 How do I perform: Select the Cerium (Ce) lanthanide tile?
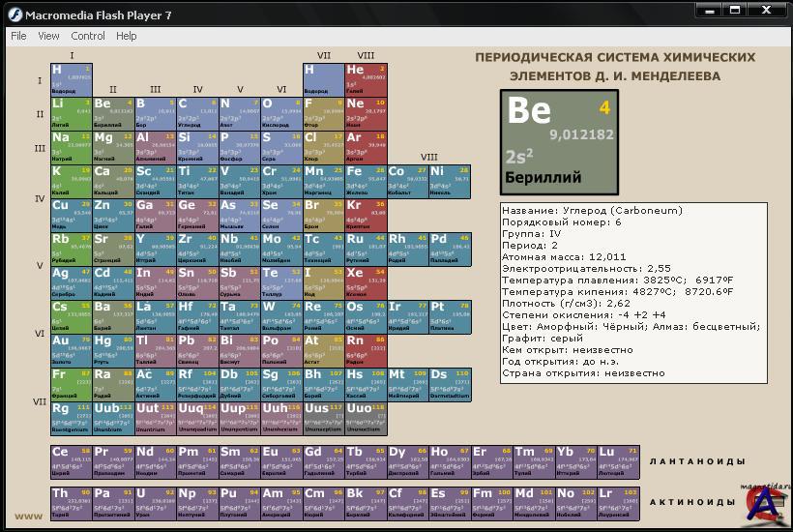[71, 460]
